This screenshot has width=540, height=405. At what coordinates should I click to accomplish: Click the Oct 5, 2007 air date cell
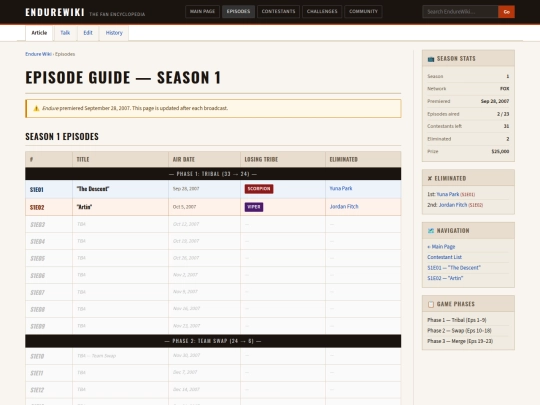click(204, 207)
